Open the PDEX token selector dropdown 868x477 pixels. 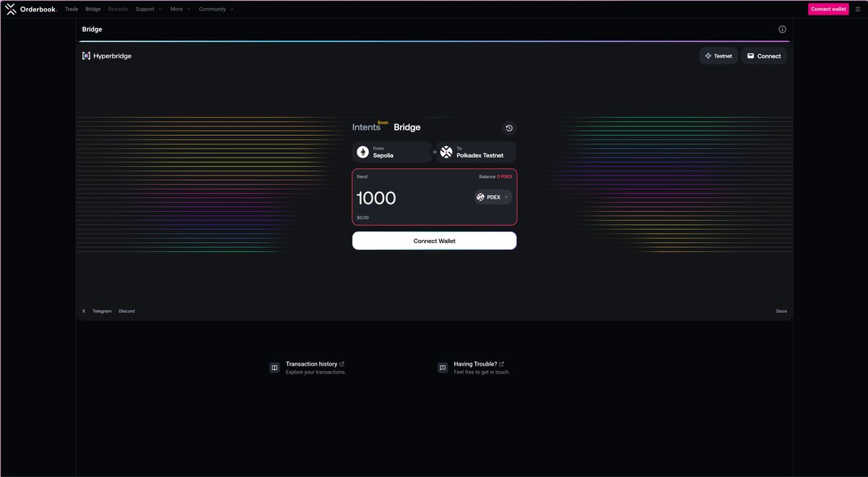coord(493,197)
